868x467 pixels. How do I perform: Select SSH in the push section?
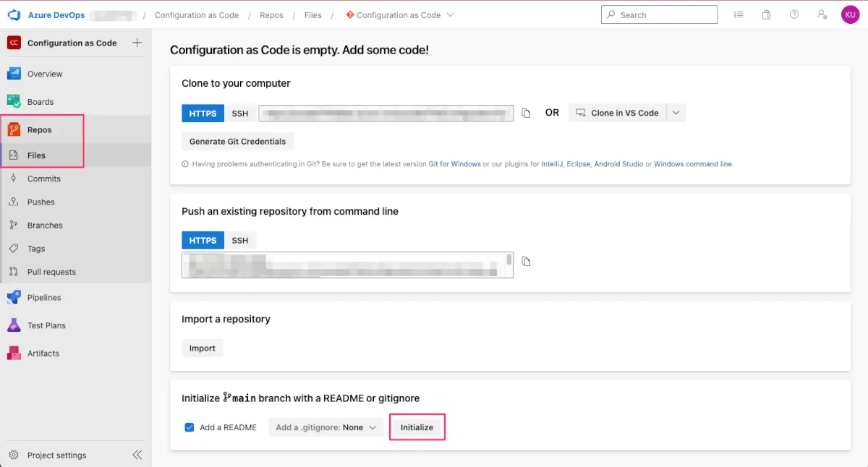coord(239,241)
